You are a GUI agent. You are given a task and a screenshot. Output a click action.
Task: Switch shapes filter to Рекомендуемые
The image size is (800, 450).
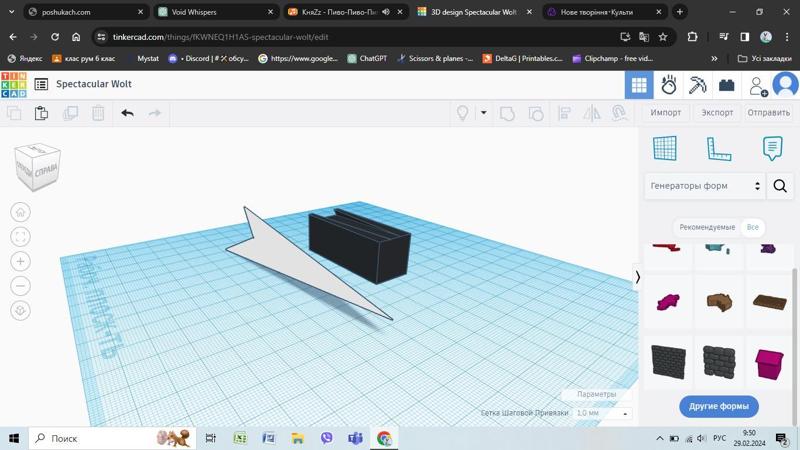point(707,227)
